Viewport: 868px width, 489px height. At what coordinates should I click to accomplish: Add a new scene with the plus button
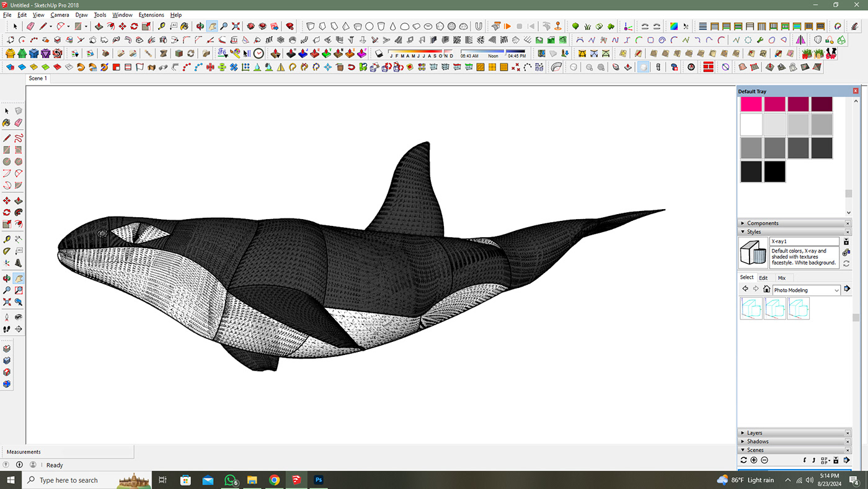(x=753, y=460)
